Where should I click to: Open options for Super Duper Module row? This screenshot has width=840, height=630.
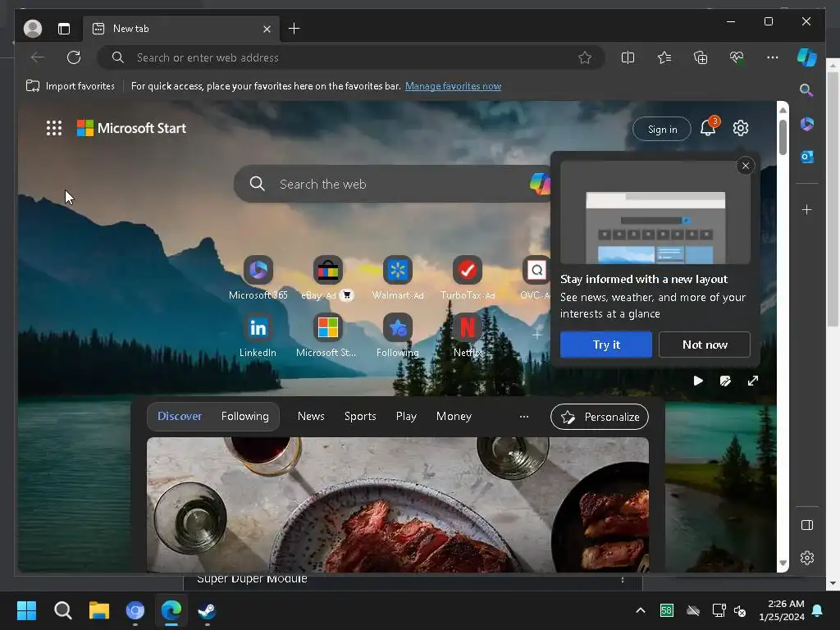[x=623, y=580]
